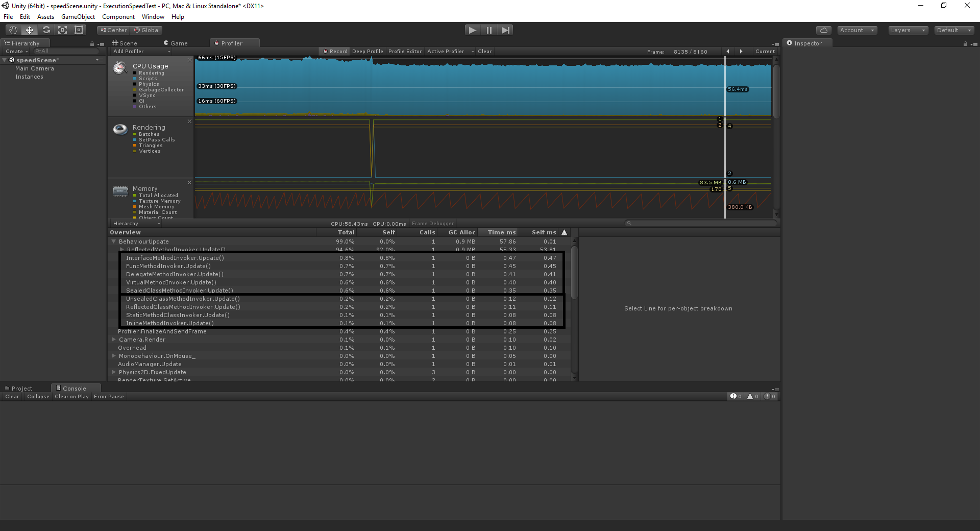Click the Rendering color swatch in CPU Usage
This screenshot has width=980, height=531.
pyautogui.click(x=135, y=73)
